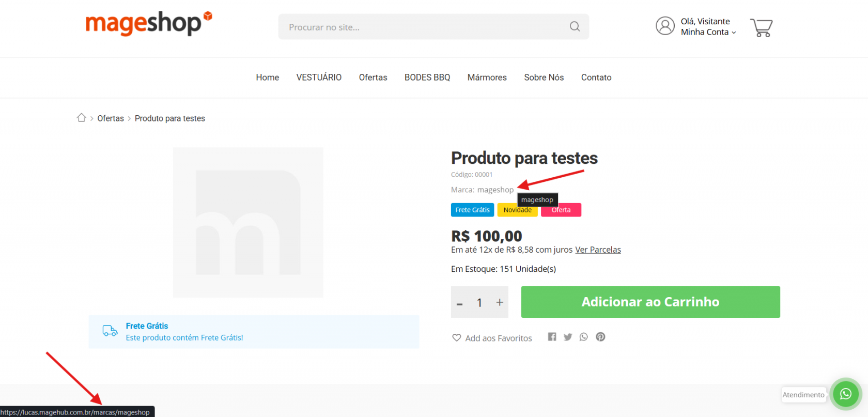Screen dimensions: 868x417
Task: Navigate to BODES BBQ category
Action: point(427,78)
